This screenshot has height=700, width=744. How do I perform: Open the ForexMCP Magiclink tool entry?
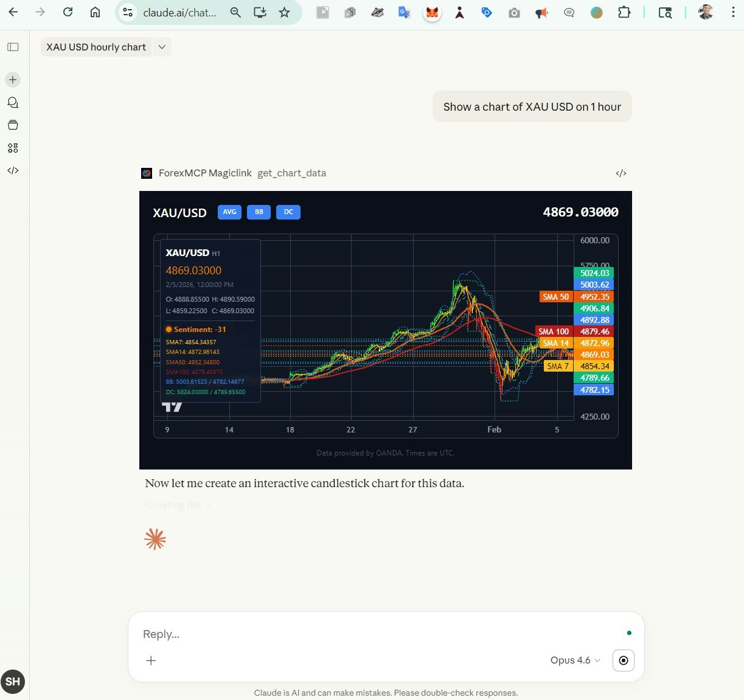(x=205, y=173)
